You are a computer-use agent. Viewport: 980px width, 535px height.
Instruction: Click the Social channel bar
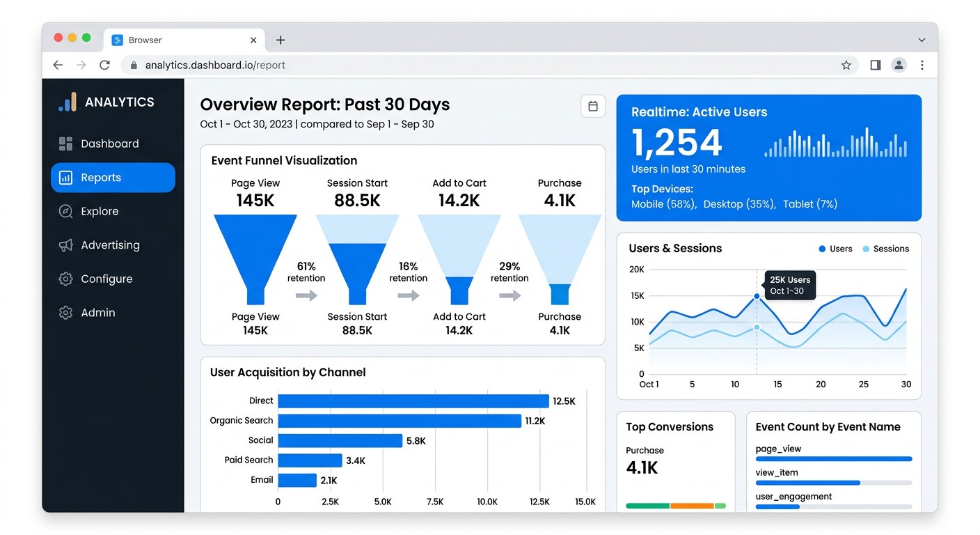(340, 440)
